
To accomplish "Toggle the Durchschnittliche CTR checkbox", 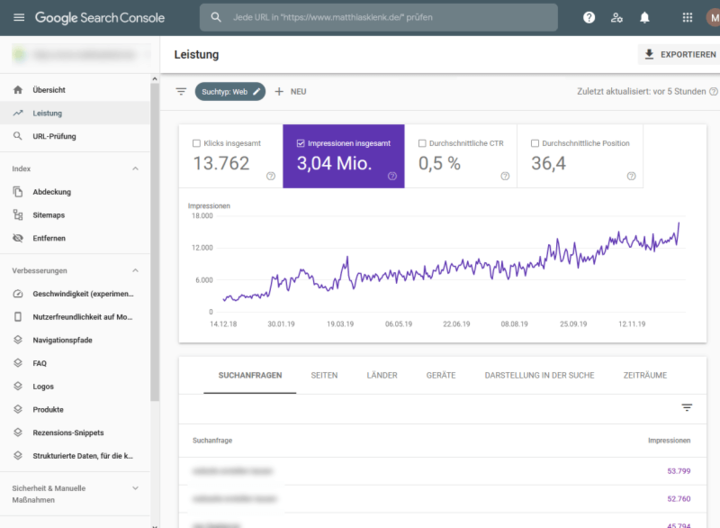I will point(422,143).
